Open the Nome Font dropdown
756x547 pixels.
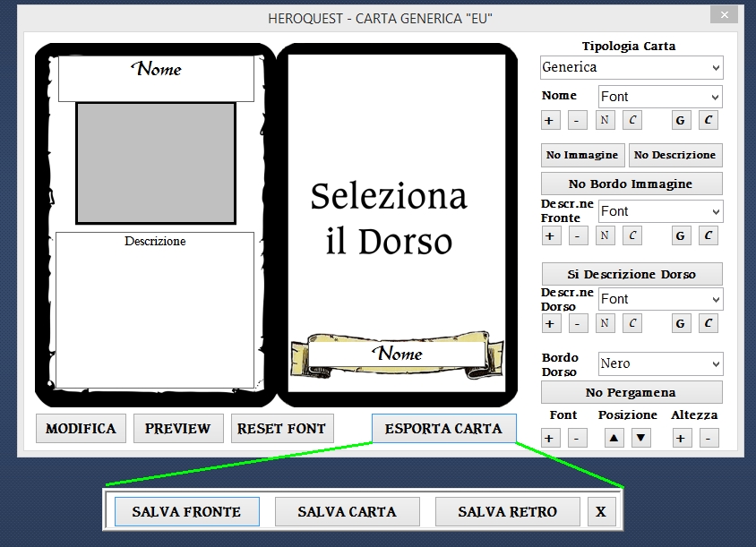tap(660, 97)
